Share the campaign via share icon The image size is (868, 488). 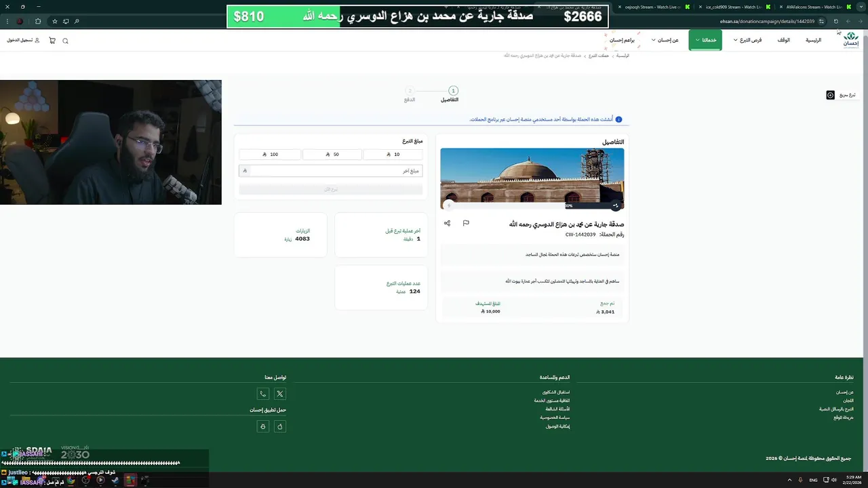click(447, 223)
